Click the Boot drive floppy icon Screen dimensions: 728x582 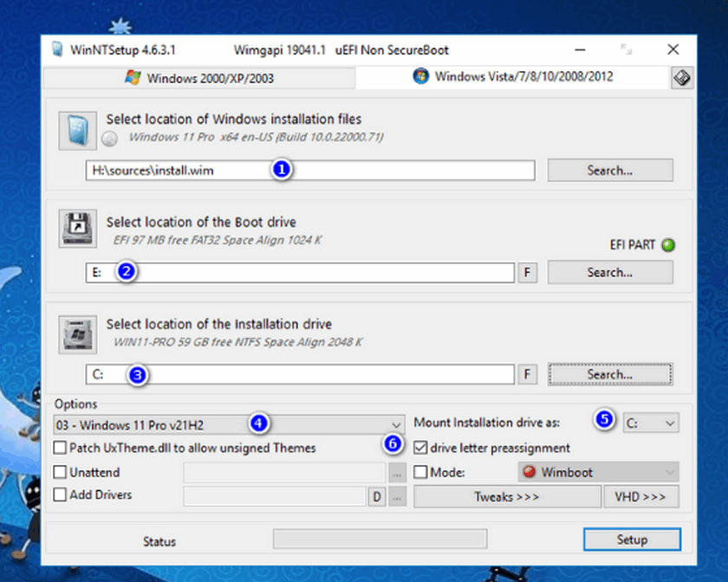[x=77, y=229]
